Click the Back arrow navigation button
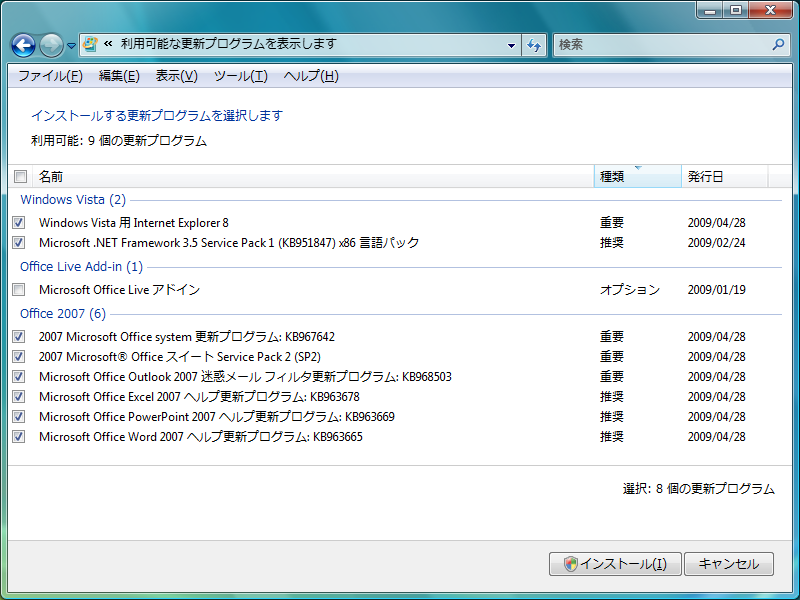Screen dimensions: 800x600 tap(23, 45)
